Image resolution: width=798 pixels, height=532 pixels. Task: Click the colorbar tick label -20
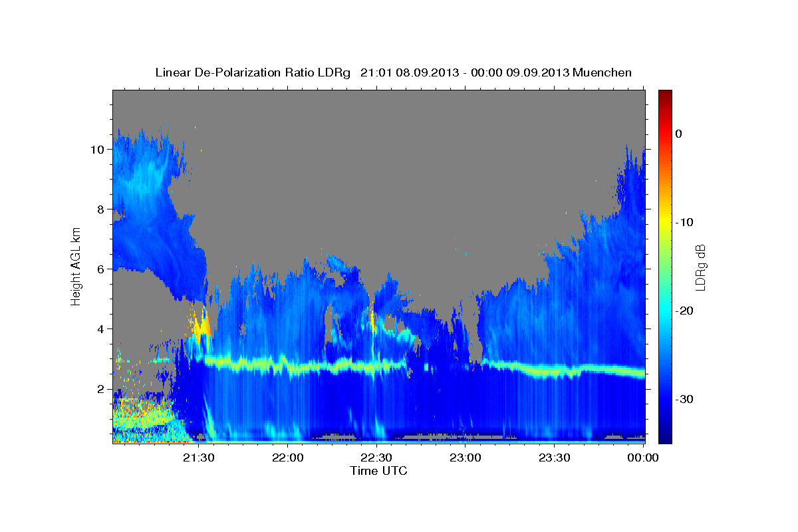click(x=685, y=311)
